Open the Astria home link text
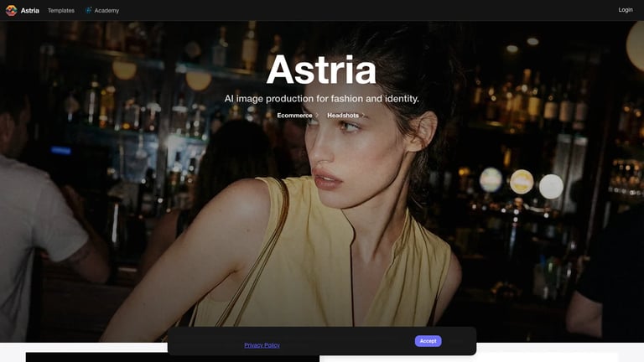Image resolution: width=644 pixels, height=362 pixels. pos(30,10)
